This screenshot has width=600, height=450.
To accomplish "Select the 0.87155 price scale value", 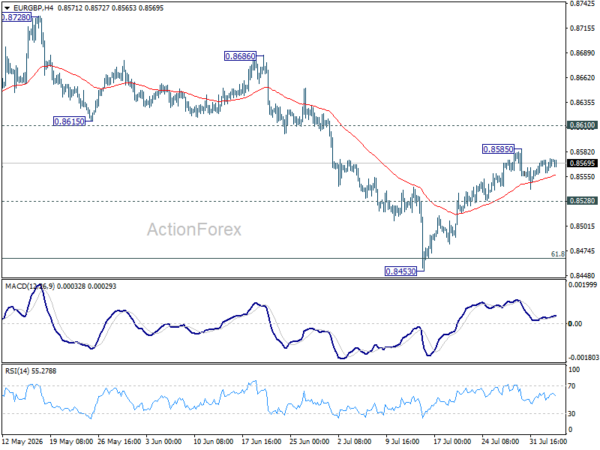I will pyautogui.click(x=582, y=28).
